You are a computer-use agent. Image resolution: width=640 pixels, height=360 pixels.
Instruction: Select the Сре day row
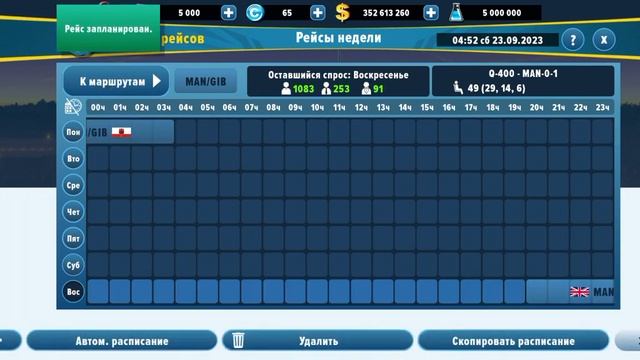73,185
